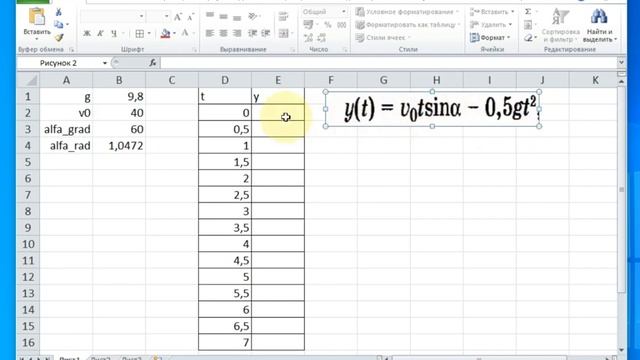
Task: Open Сортировка и фильтр (Sort & Filter)
Action: pos(561,25)
